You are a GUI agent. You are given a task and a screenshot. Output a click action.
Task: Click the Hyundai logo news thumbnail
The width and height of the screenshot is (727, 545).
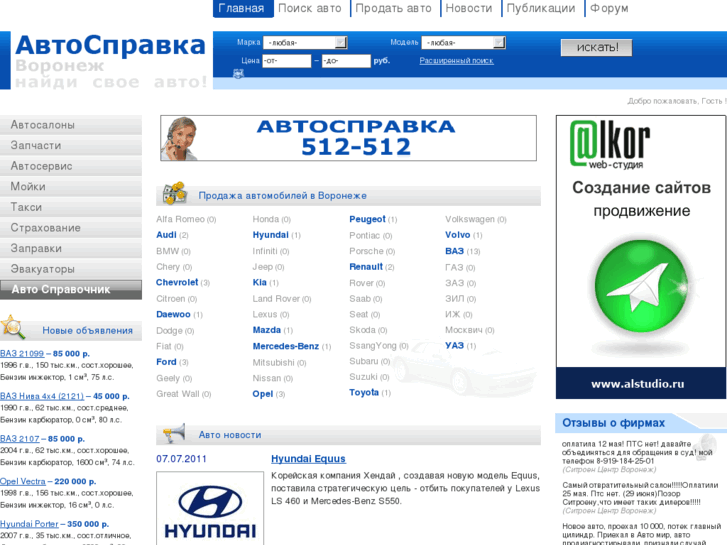tap(210, 509)
